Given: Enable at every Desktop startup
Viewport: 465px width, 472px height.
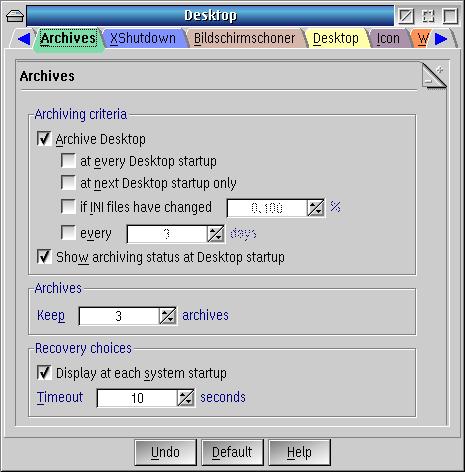Looking at the screenshot, I should [68, 161].
